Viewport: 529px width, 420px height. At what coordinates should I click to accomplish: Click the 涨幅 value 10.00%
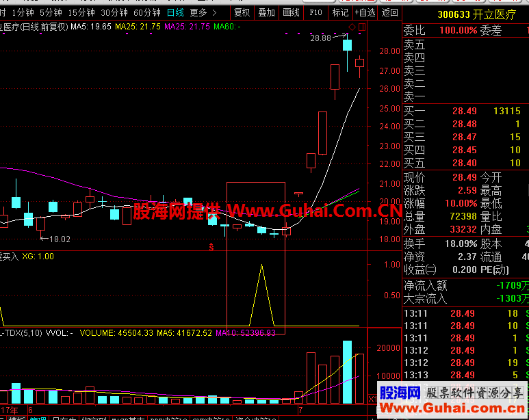[461, 203]
